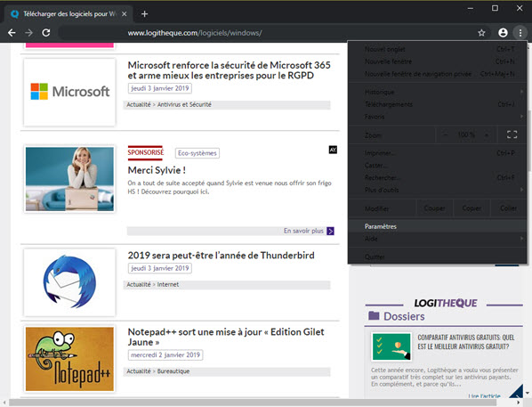Screen dimensions: 532x407
Task: Select Rechercher... in the menu
Action: 438,178
